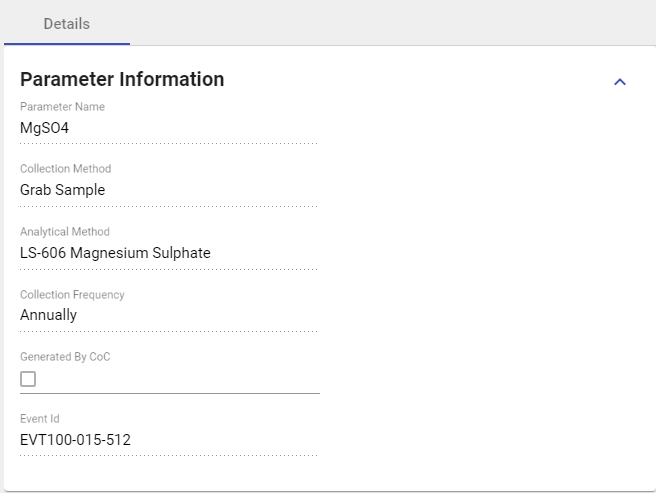Click the Parameter Name label
Image resolution: width=656 pixels, height=493 pixels.
(x=62, y=107)
